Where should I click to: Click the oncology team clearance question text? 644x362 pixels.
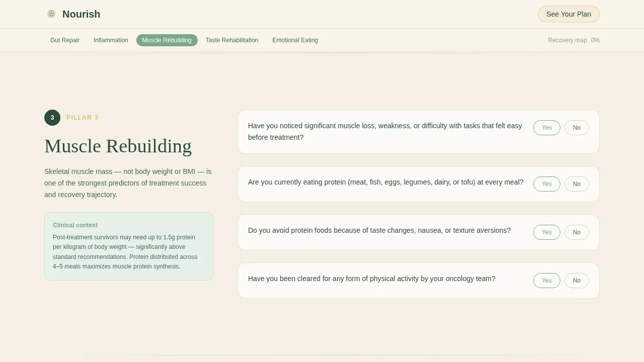371,279
